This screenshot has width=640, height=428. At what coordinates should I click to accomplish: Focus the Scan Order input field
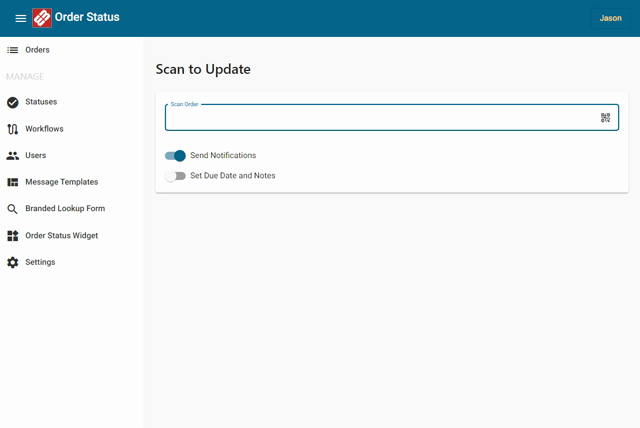click(x=392, y=118)
